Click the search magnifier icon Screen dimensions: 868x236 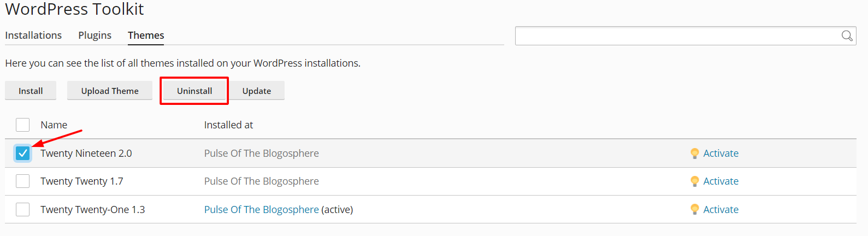coord(847,36)
